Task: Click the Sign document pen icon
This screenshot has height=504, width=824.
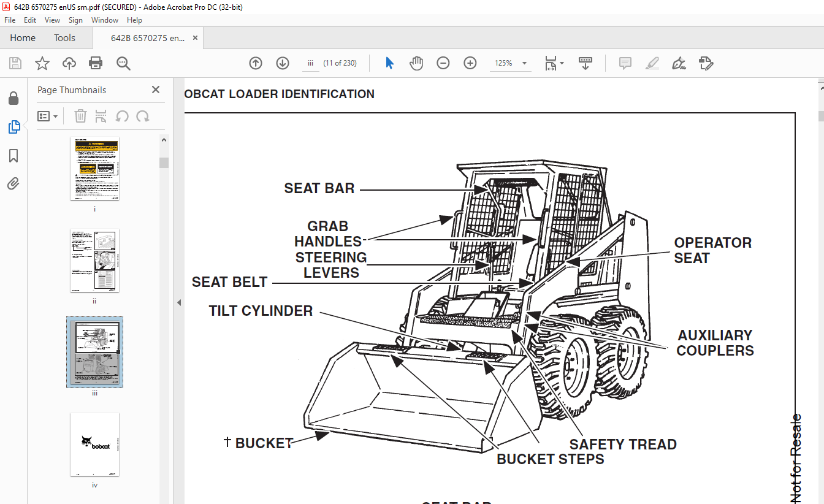Action: (x=679, y=63)
